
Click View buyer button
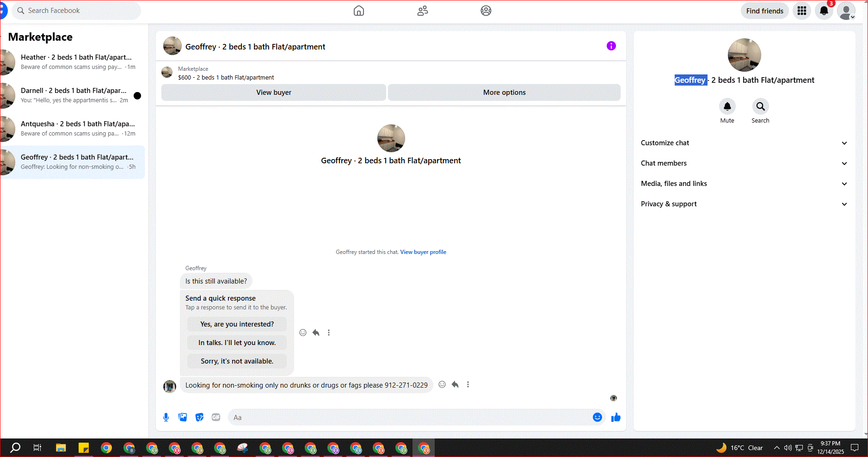[274, 93]
